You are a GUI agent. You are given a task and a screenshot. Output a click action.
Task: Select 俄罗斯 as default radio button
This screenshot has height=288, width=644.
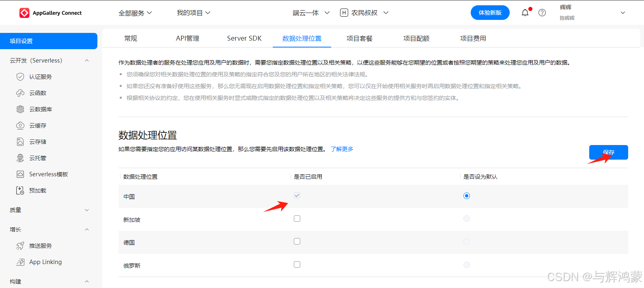[467, 265]
